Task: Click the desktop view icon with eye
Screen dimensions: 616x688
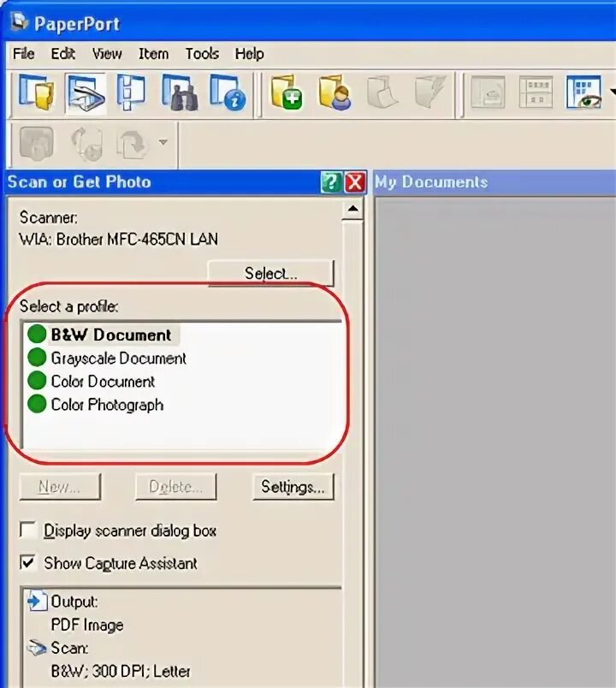Action: coord(584,92)
